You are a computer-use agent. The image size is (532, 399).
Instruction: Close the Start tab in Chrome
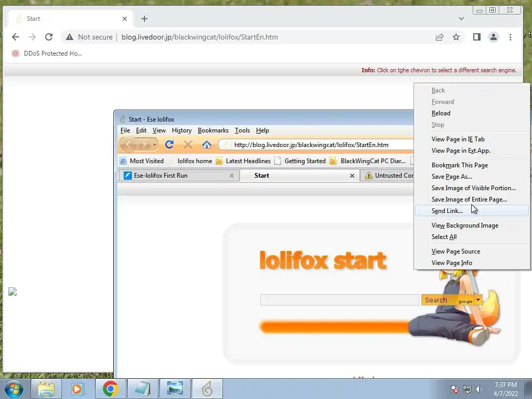point(125,19)
